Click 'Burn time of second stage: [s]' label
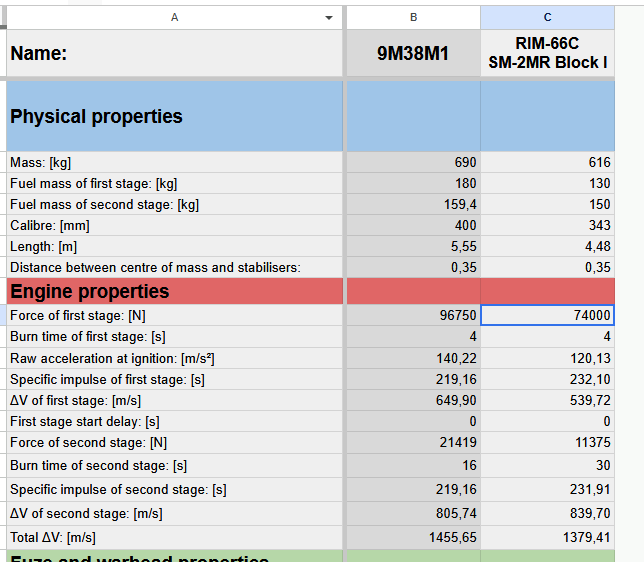 pos(99,465)
